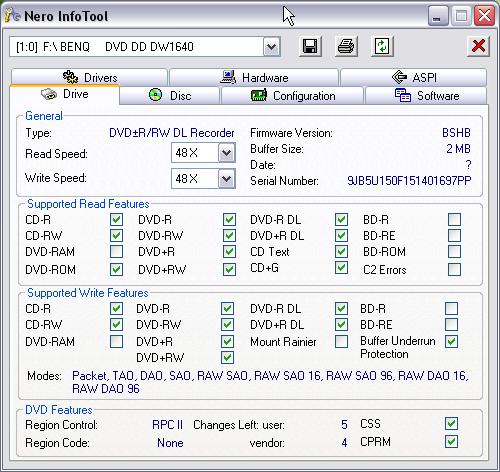Click the RPC II region control value

point(167,425)
